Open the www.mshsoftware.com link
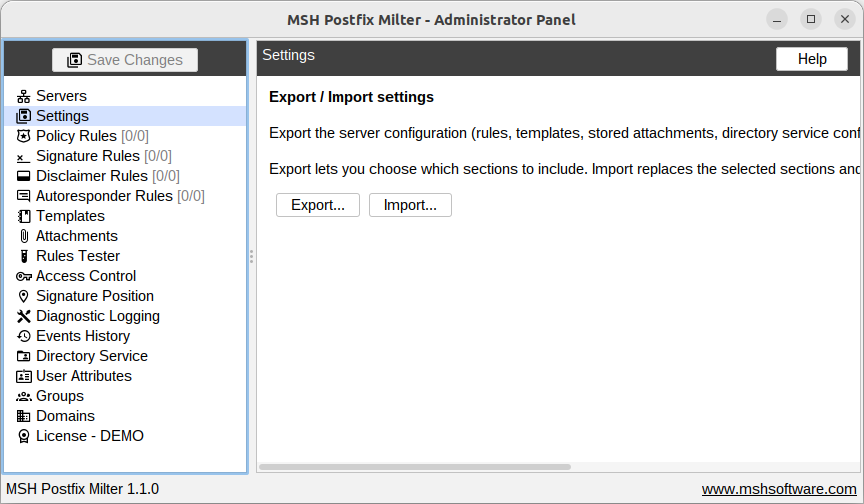864x504 pixels. click(x=779, y=489)
